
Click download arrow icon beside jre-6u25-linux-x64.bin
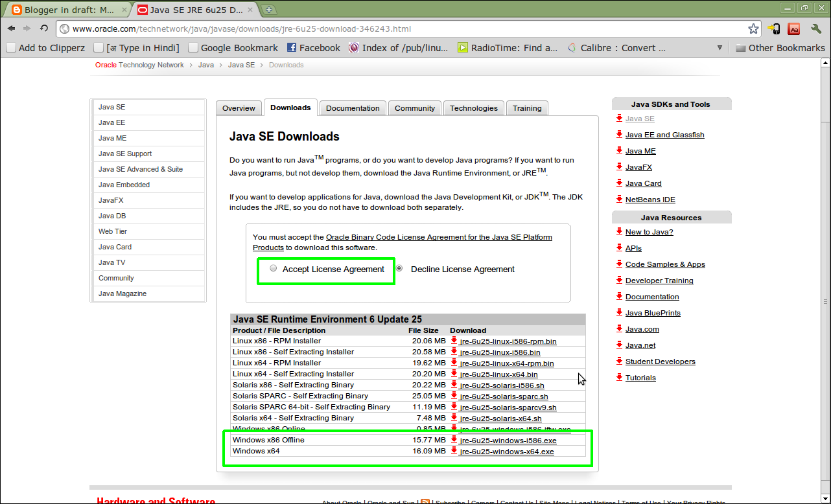point(454,374)
